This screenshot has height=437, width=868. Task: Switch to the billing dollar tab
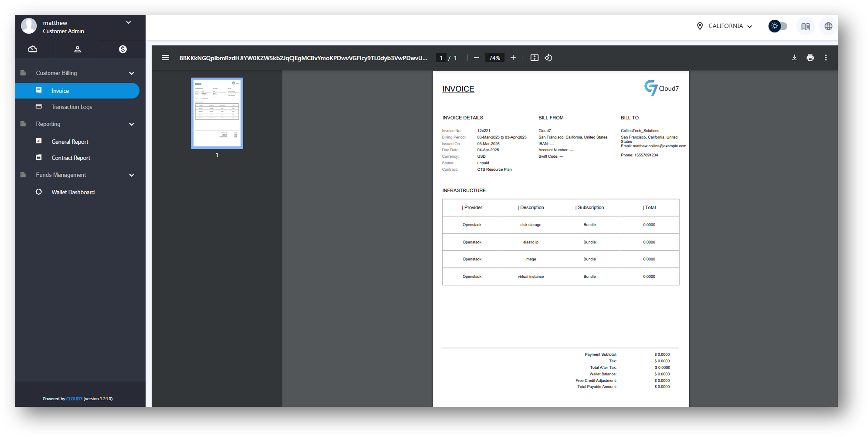point(123,49)
